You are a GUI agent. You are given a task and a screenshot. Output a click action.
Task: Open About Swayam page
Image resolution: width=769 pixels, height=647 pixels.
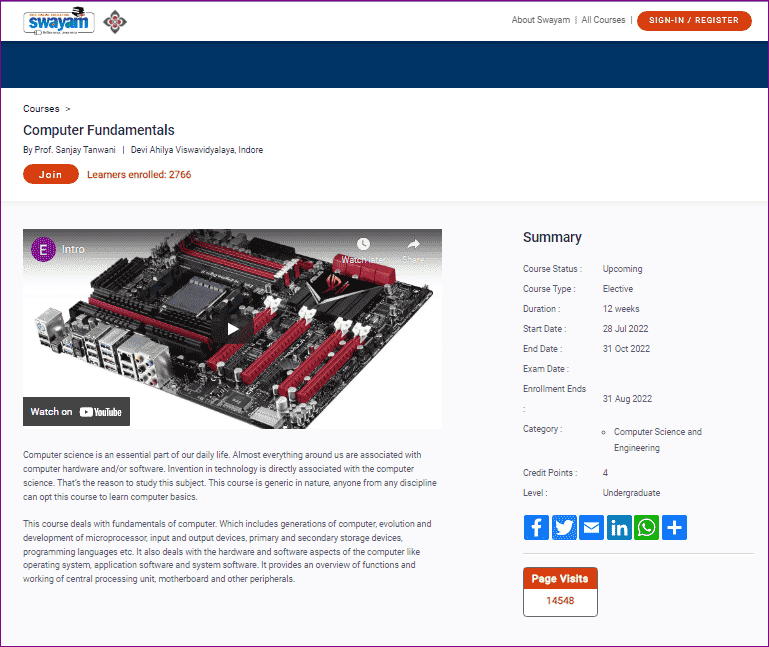coord(539,20)
